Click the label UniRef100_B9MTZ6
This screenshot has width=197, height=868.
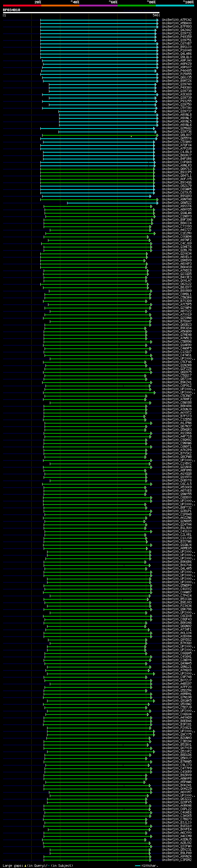pyautogui.click(x=177, y=81)
